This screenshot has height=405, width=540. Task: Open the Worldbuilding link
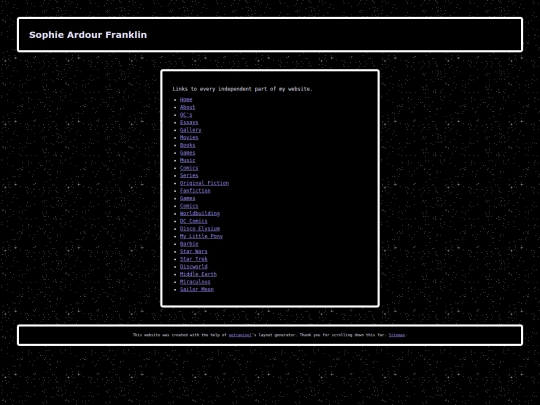pyautogui.click(x=200, y=213)
